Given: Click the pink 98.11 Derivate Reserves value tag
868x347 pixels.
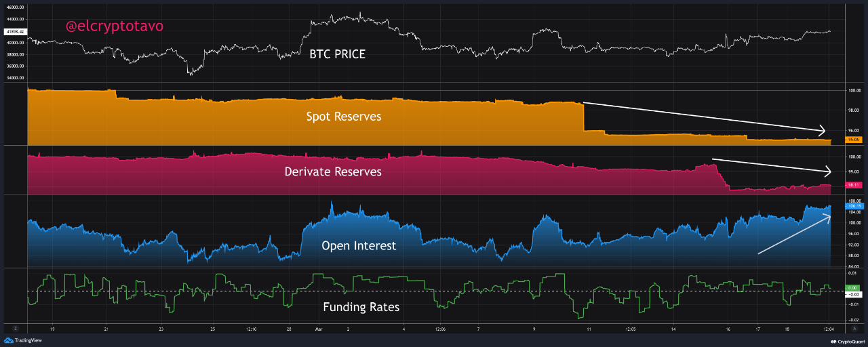Looking at the screenshot, I should point(852,184).
